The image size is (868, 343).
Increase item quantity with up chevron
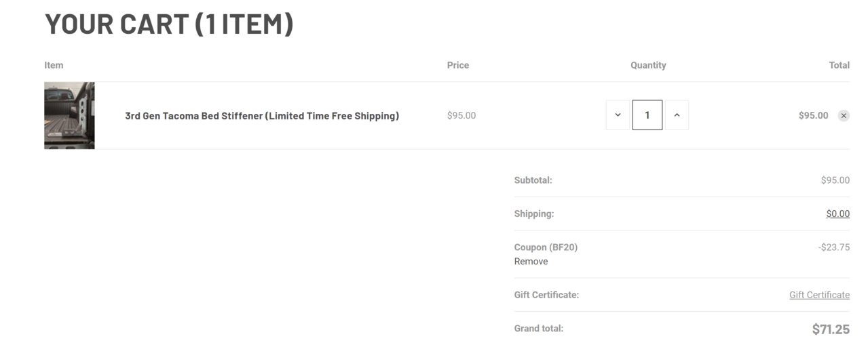point(677,115)
